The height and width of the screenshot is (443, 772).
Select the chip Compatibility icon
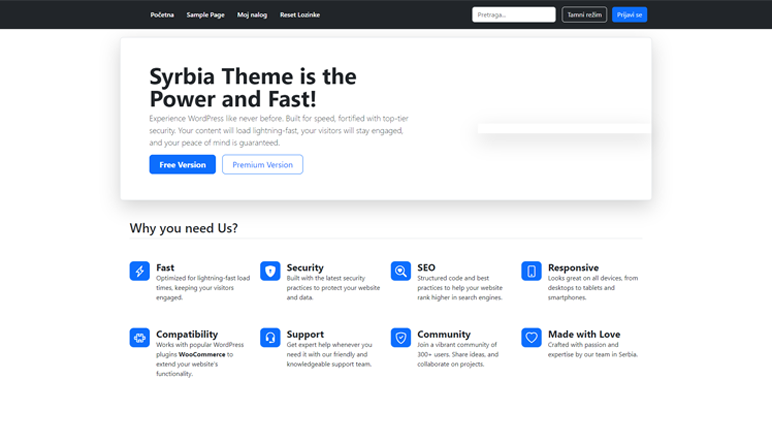pyautogui.click(x=139, y=338)
